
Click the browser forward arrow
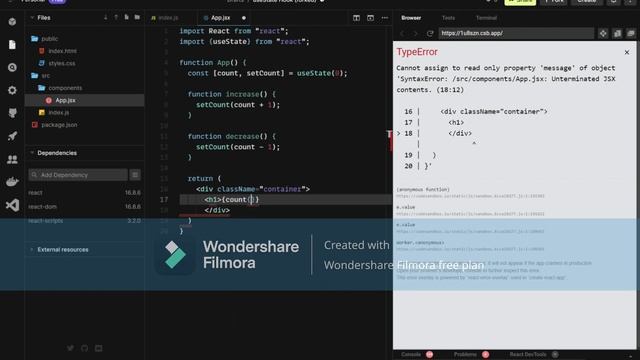(416, 33)
